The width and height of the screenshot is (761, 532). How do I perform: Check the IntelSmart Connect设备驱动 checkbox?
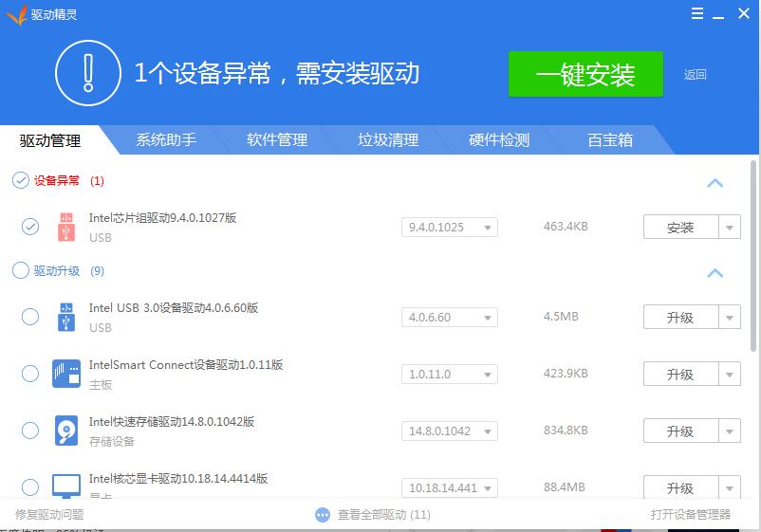click(30, 374)
